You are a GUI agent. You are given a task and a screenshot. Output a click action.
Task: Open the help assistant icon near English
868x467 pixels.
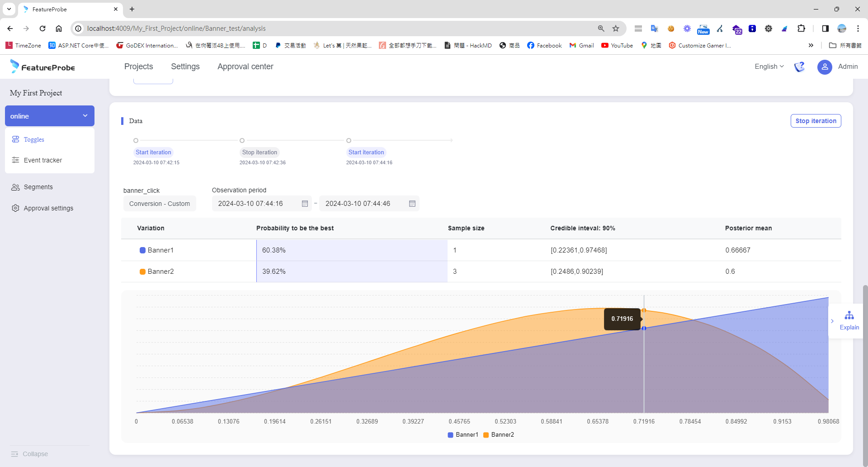(799, 67)
